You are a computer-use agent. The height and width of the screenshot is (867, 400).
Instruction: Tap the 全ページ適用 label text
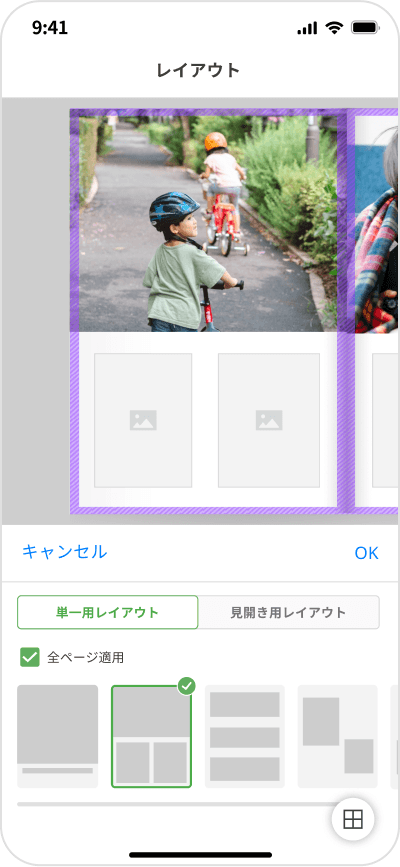click(85, 658)
